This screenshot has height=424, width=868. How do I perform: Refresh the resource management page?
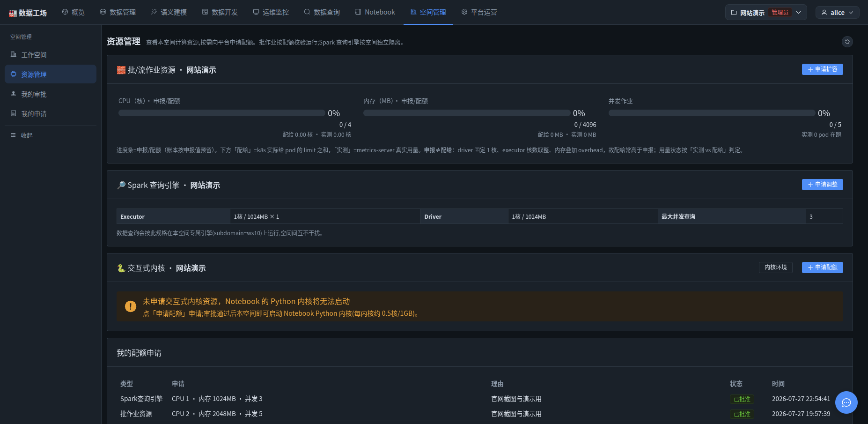[x=847, y=42]
